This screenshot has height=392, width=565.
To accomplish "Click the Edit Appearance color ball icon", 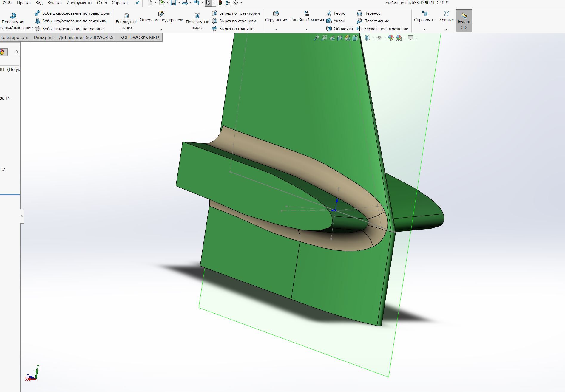I will [x=391, y=38].
